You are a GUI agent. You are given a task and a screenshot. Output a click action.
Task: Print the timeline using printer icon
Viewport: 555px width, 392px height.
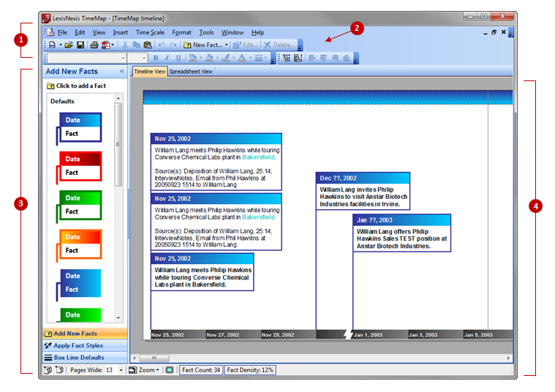point(94,45)
